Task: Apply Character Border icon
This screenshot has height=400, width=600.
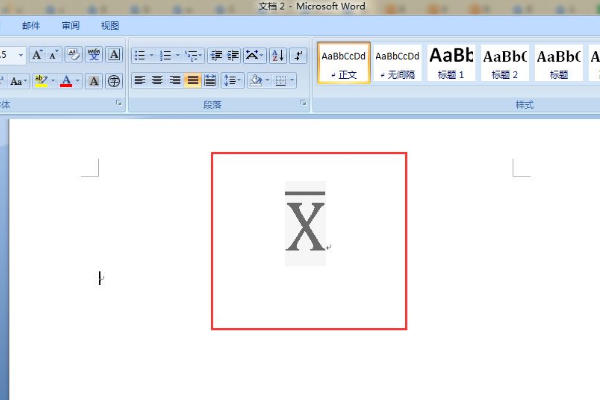Action: click(114, 56)
